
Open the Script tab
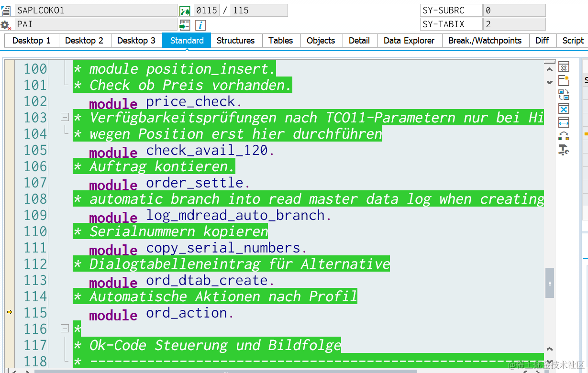[573, 41]
